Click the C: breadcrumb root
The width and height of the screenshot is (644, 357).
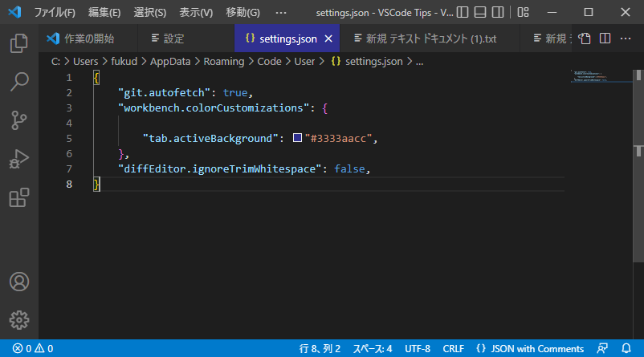click(x=55, y=62)
